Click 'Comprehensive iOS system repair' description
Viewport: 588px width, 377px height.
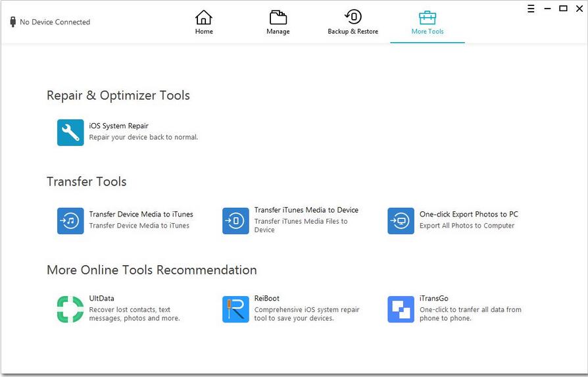pyautogui.click(x=306, y=314)
